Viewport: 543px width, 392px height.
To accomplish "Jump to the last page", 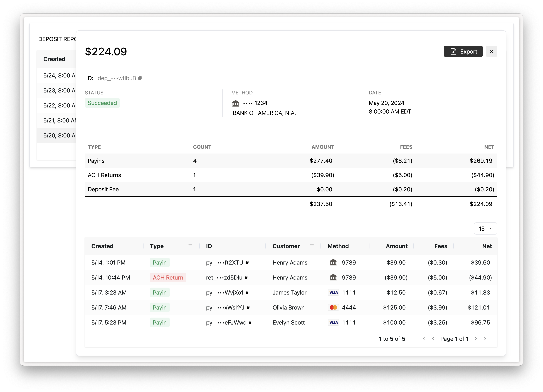I will pyautogui.click(x=486, y=339).
